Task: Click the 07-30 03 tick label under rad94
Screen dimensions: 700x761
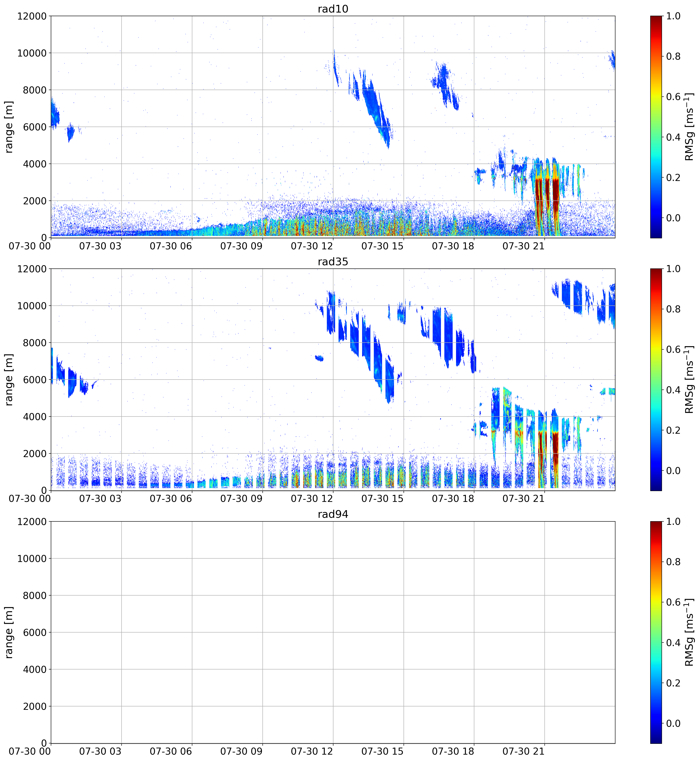Action: (100, 751)
